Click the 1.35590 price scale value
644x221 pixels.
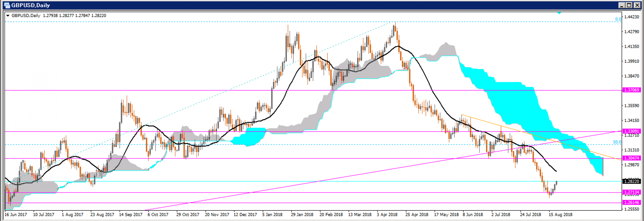631,105
